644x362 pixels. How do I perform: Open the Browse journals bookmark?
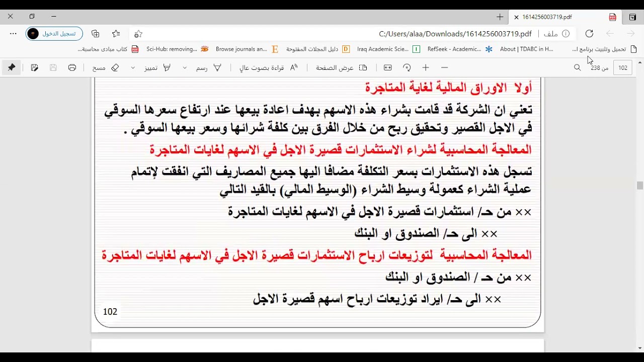[247, 49]
